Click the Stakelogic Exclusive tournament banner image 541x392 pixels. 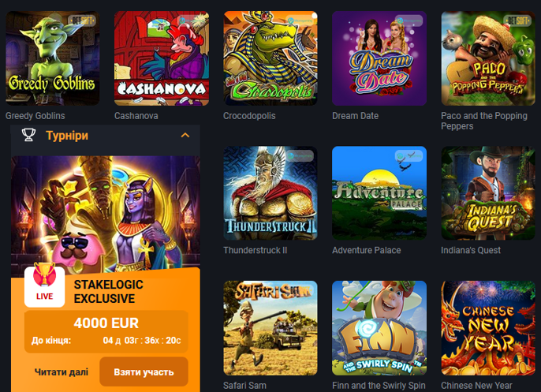105,215
